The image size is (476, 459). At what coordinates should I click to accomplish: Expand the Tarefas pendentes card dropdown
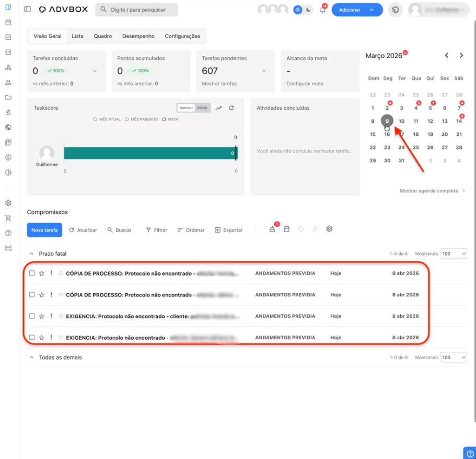(264, 71)
